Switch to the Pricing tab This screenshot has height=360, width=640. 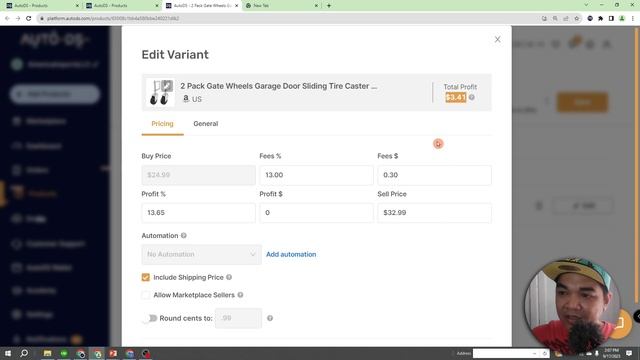[x=162, y=124]
